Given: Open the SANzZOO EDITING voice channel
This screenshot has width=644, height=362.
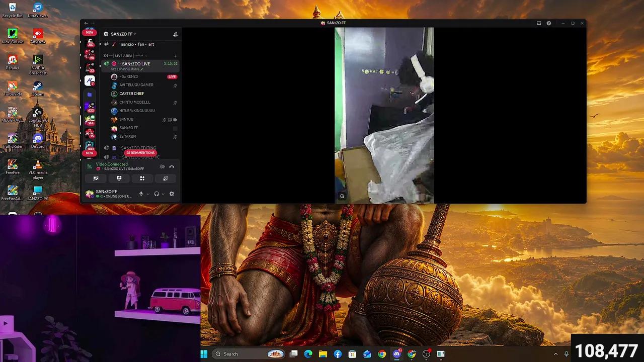Looking at the screenshot, I should click(138, 148).
